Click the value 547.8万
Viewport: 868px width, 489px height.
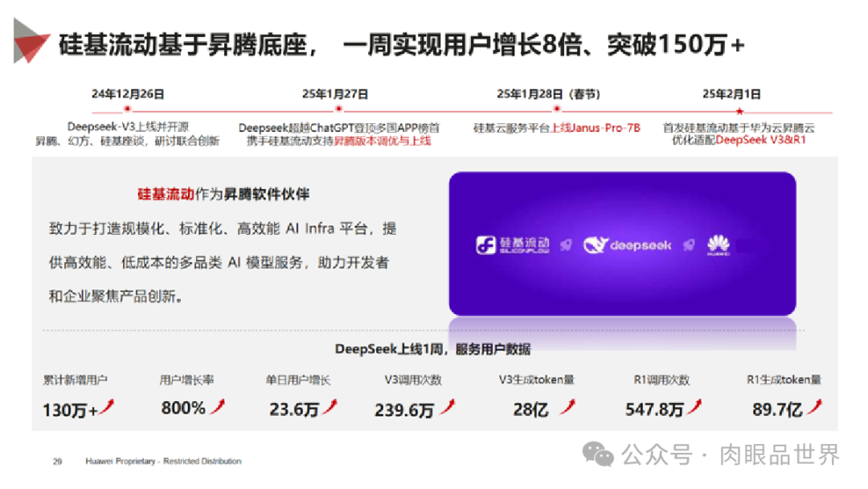[x=655, y=409]
